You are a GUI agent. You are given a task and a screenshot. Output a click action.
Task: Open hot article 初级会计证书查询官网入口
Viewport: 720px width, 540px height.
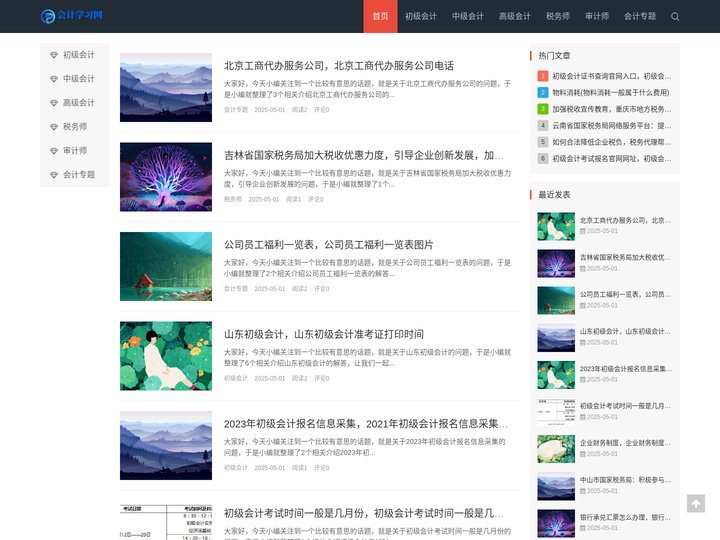[612, 76]
